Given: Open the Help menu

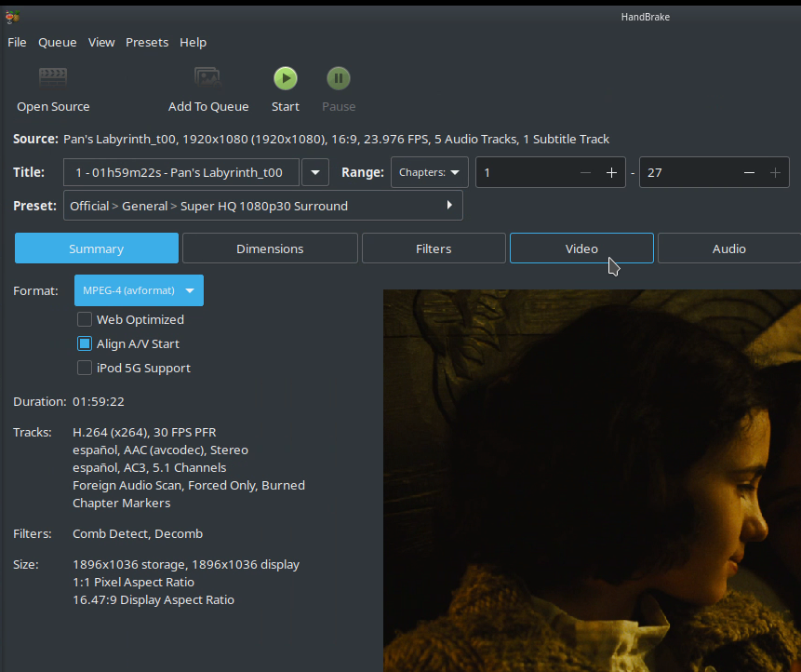Looking at the screenshot, I should click(x=194, y=43).
